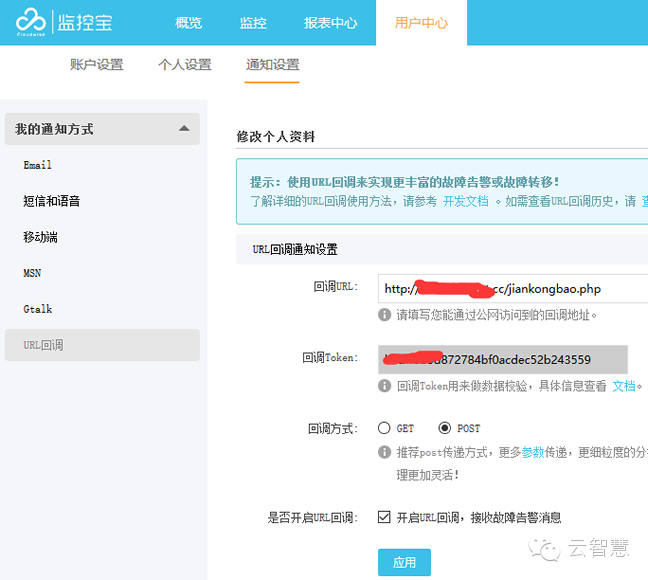Screen dimensions: 648x580
Task: Switch to the 个人设置 sub-tab
Action: (185, 64)
